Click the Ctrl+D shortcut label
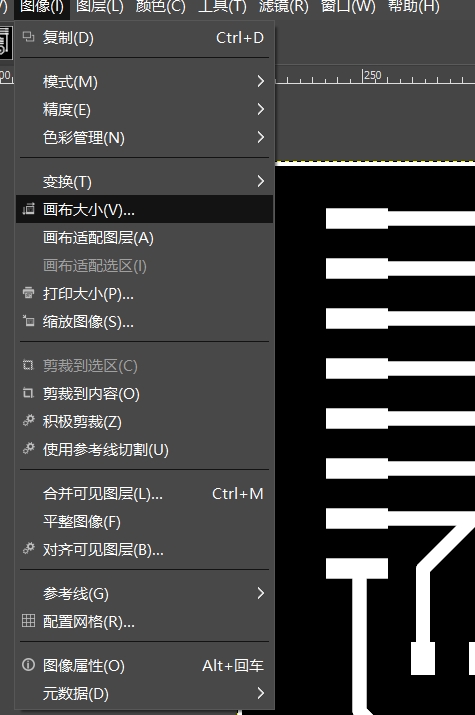 pyautogui.click(x=240, y=38)
